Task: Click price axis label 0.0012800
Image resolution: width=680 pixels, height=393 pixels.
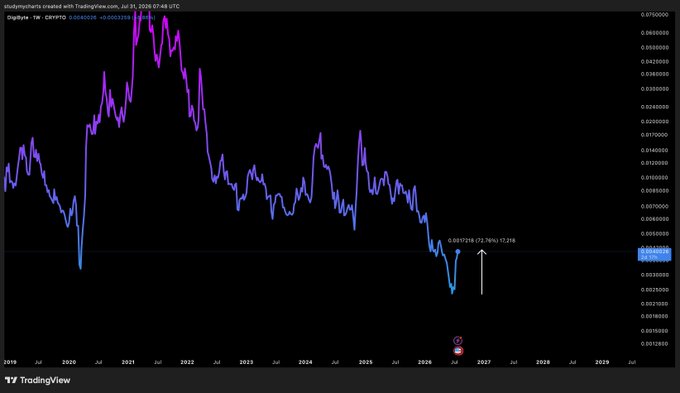Action: click(654, 344)
